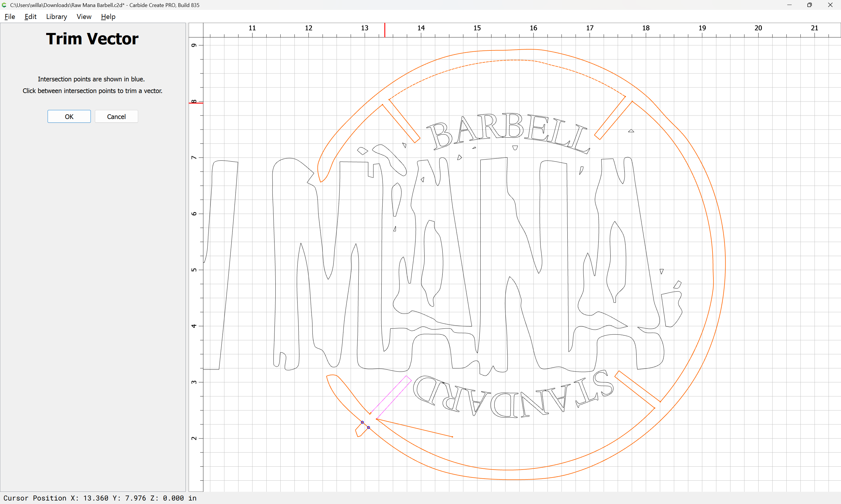
Task: Click the number 15 on the top ruler
Action: 477,28
